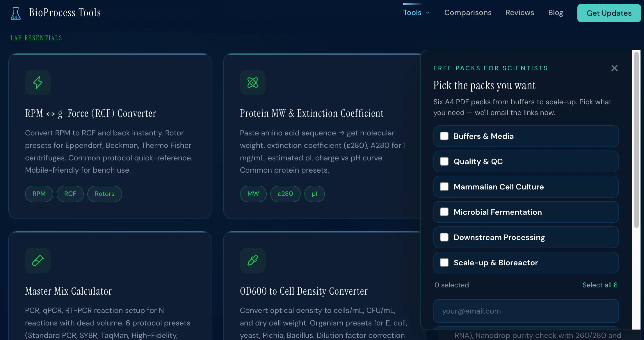644x340 pixels.
Task: Click the ε280 tag
Action: point(285,194)
